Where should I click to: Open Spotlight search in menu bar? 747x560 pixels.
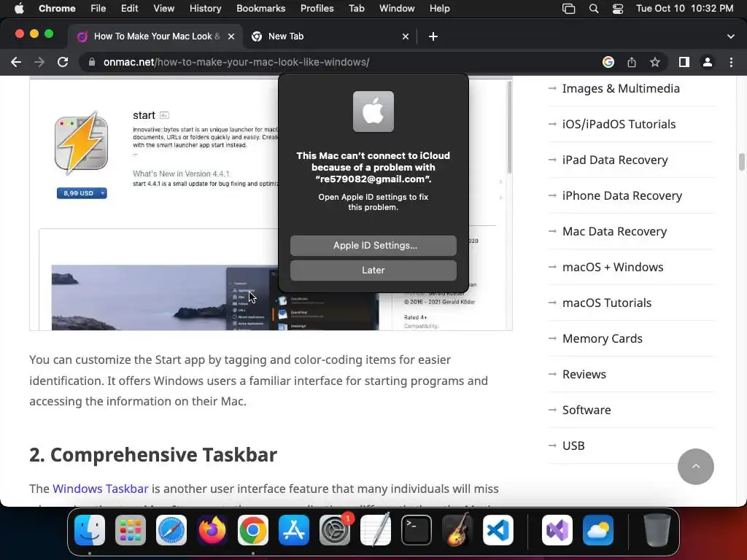click(x=594, y=9)
